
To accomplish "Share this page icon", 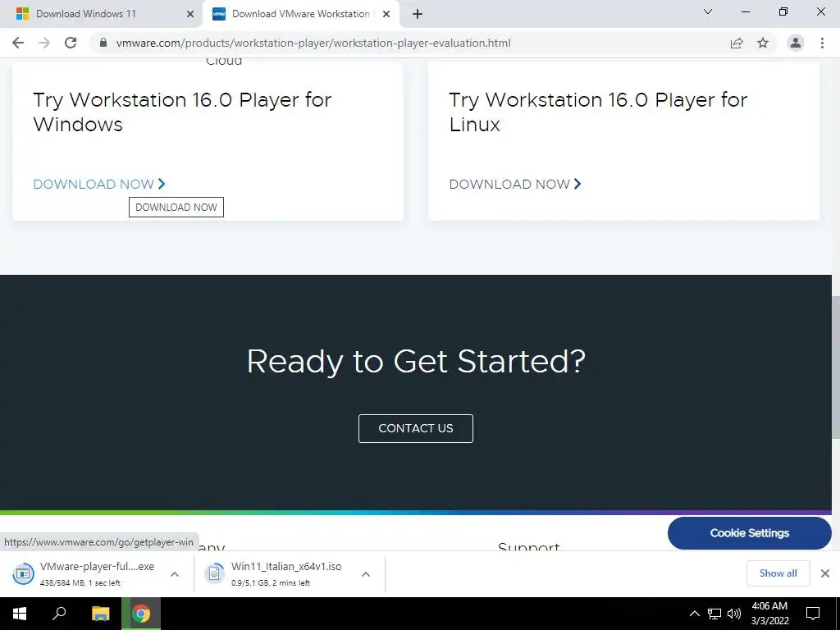I will coord(737,43).
